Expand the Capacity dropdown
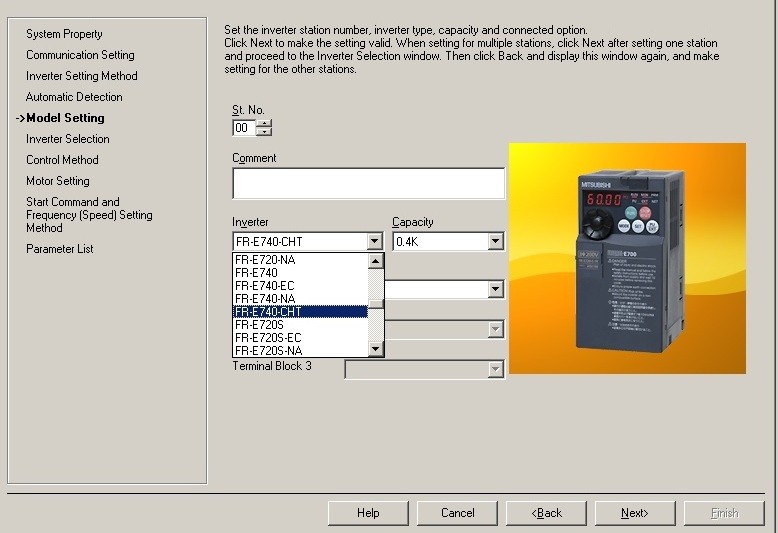The height and width of the screenshot is (533, 778). [x=494, y=241]
